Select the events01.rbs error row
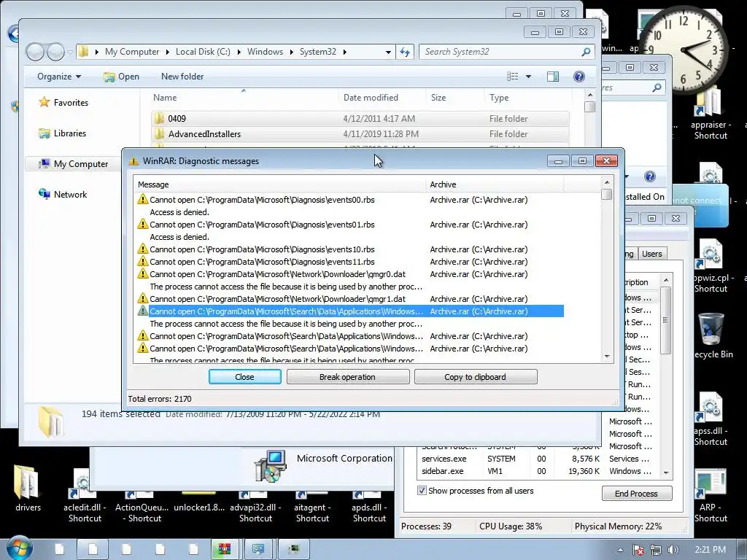The image size is (747, 560). tap(349, 225)
